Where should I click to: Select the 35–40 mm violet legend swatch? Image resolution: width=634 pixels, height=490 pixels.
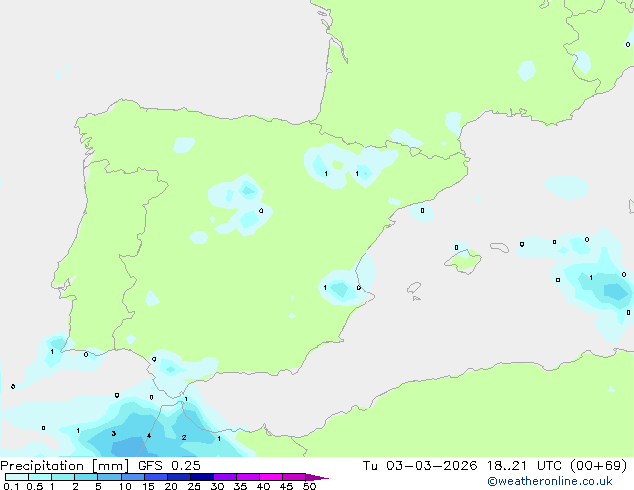(248, 477)
